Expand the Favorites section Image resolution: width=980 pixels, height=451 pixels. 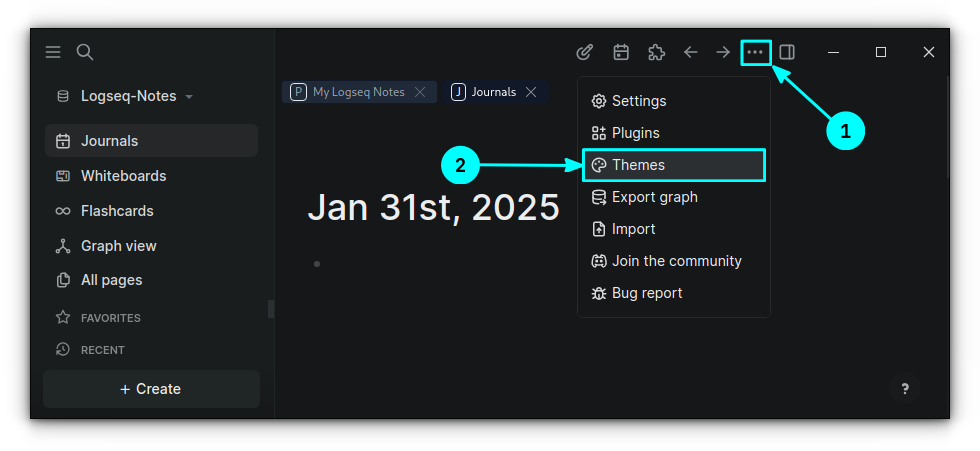(110, 318)
